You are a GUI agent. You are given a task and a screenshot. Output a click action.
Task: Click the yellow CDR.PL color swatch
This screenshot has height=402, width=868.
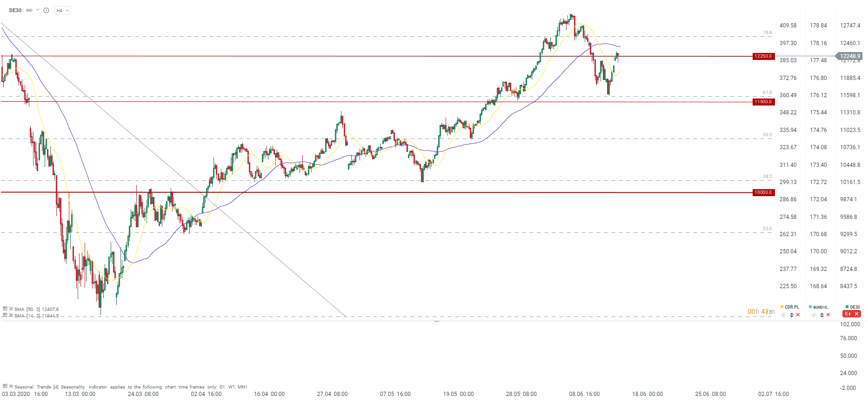[x=782, y=307]
